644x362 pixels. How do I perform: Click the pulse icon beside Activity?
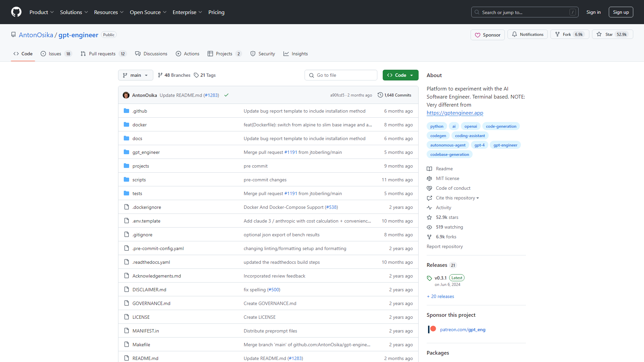click(429, 207)
